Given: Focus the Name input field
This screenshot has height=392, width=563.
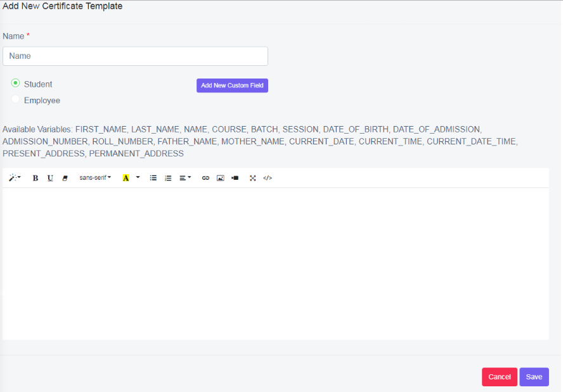Looking at the screenshot, I should coord(136,56).
